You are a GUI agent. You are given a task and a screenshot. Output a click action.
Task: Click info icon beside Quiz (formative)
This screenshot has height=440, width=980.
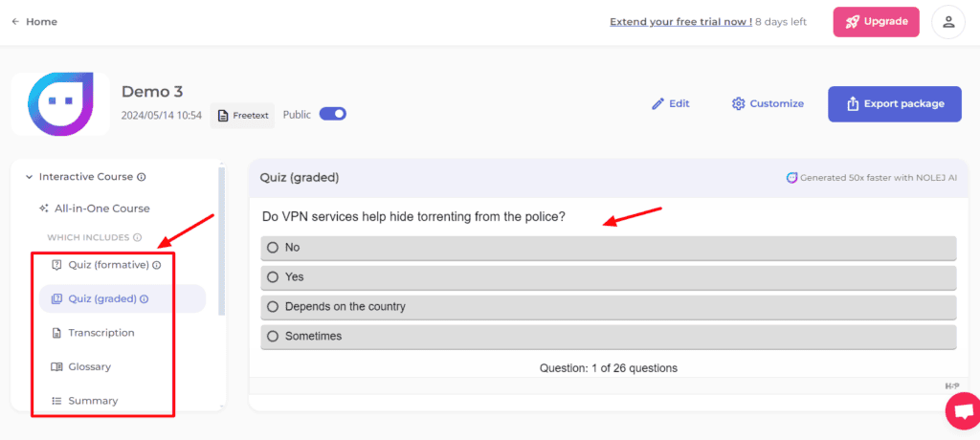[x=156, y=265]
